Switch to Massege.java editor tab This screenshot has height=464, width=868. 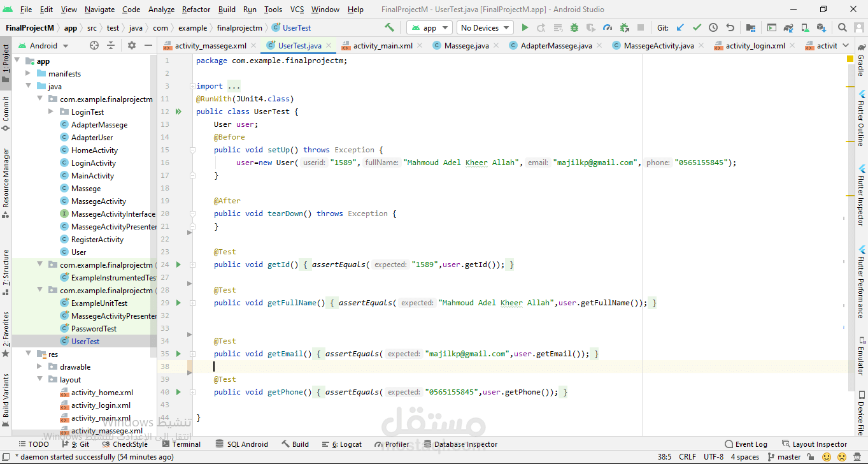pyautogui.click(x=466, y=45)
